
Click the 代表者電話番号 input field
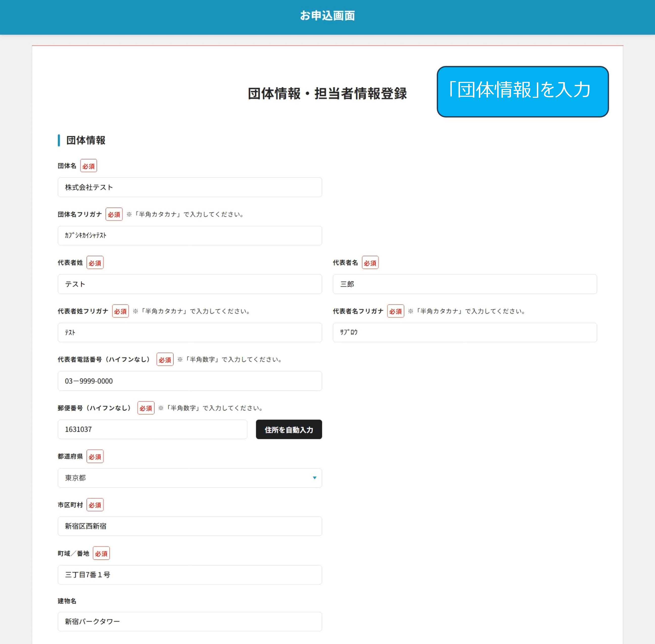tap(189, 381)
